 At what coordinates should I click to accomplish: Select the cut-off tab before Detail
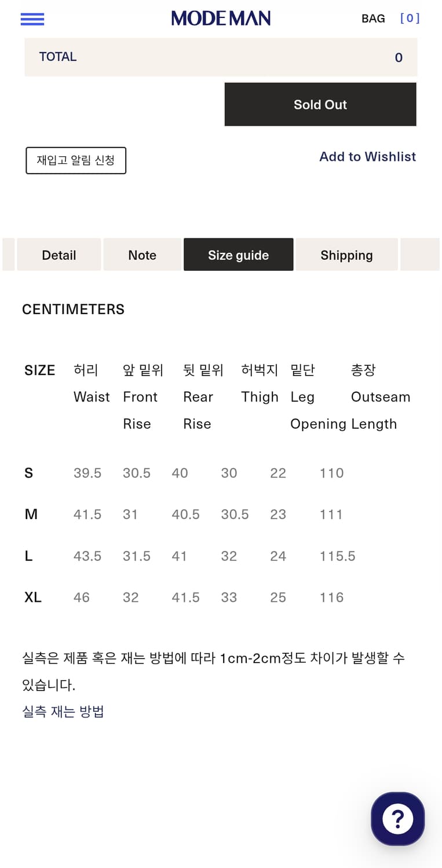coord(8,255)
